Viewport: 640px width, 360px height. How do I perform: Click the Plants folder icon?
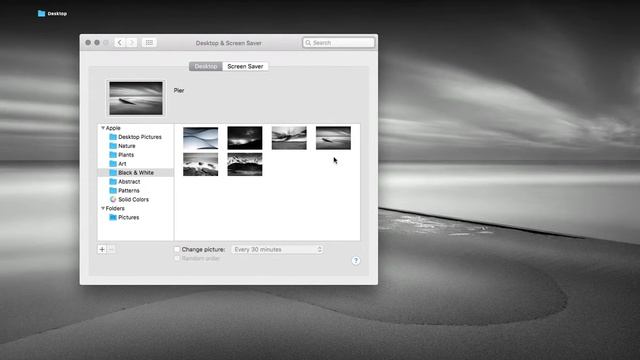click(113, 155)
